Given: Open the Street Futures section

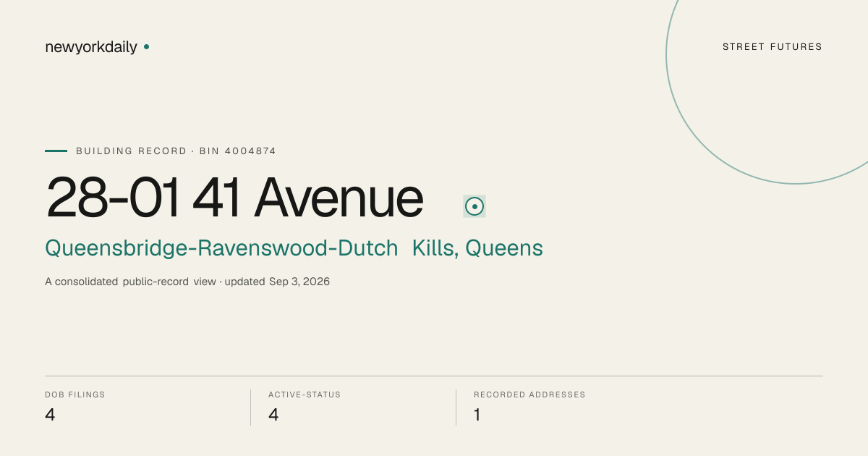Looking at the screenshot, I should (773, 47).
